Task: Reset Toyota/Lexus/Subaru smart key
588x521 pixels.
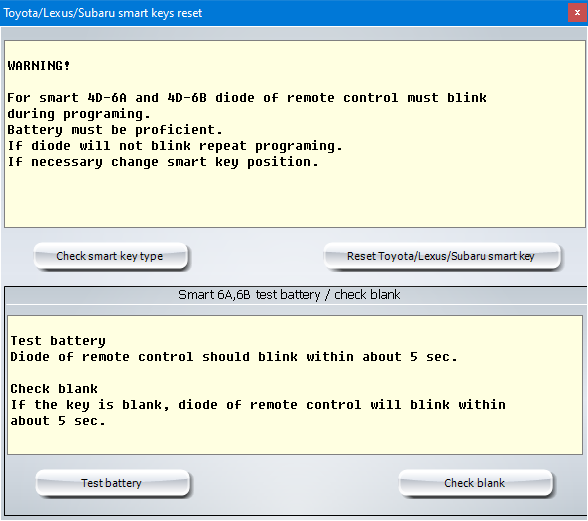Action: [442, 257]
